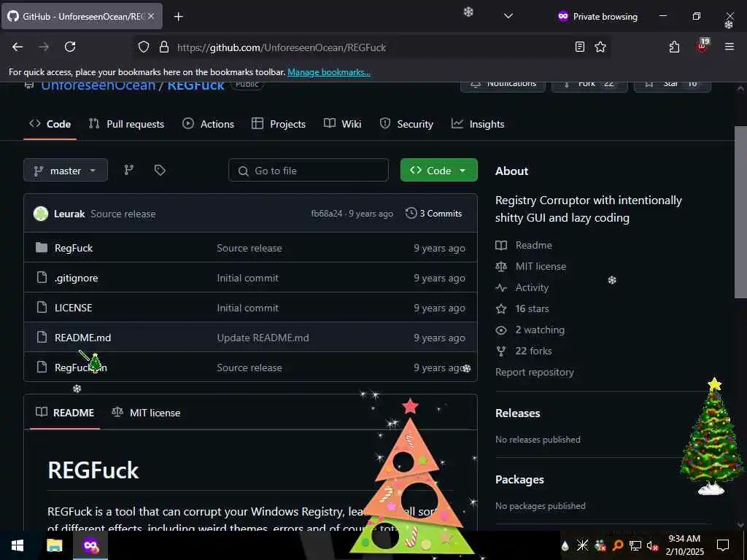
Task: Bookmark this page with the star icon
Action: point(600,47)
